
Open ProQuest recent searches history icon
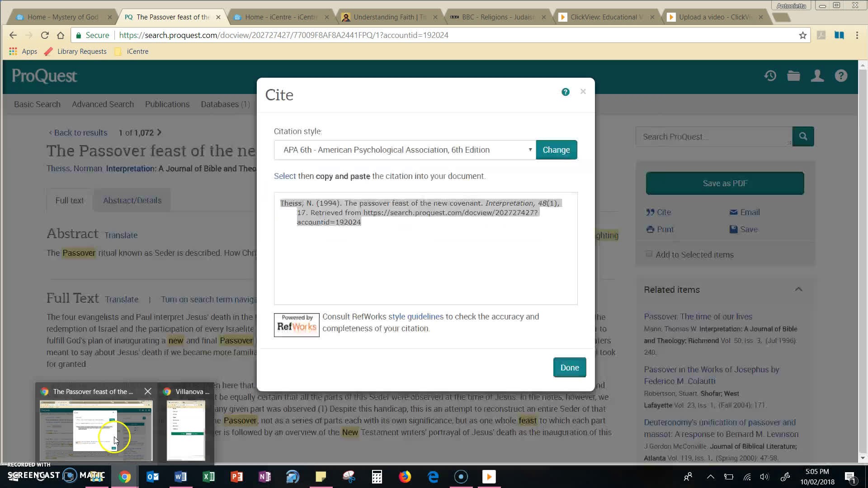(769, 76)
